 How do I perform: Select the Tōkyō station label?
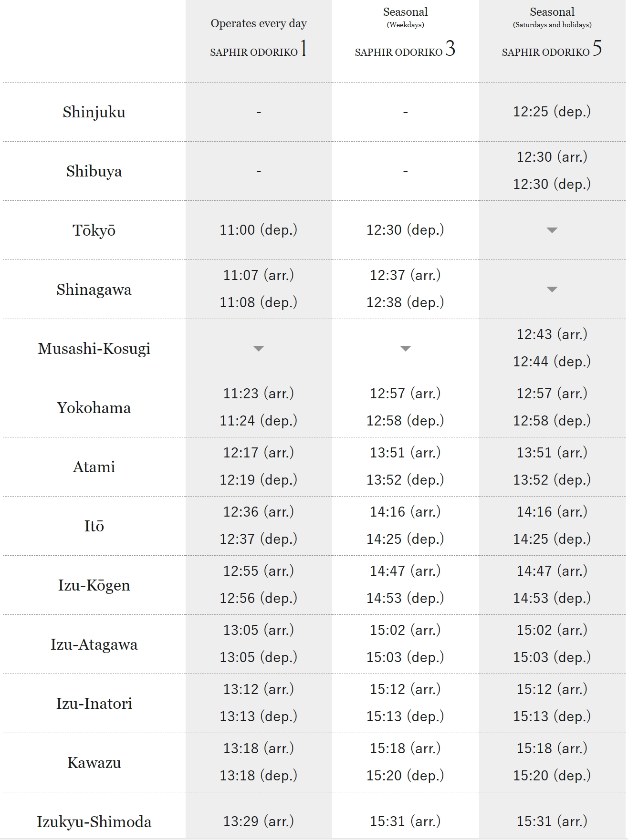pyautogui.click(x=94, y=230)
